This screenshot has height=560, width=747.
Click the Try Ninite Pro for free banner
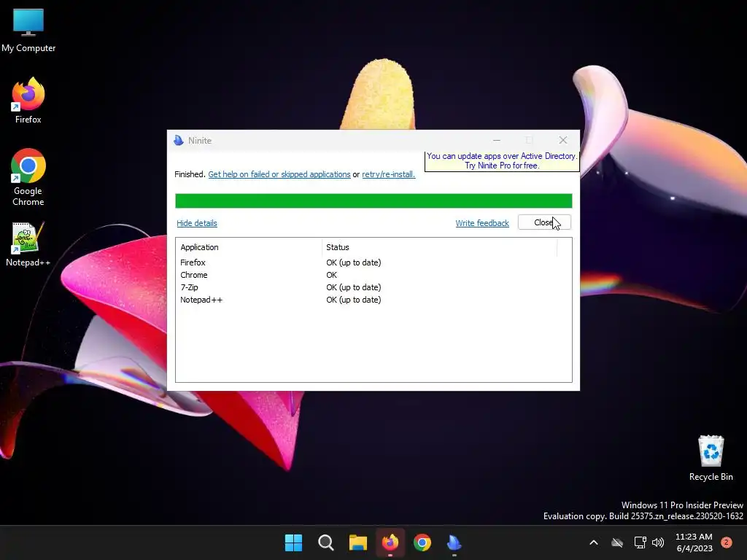[x=502, y=161]
